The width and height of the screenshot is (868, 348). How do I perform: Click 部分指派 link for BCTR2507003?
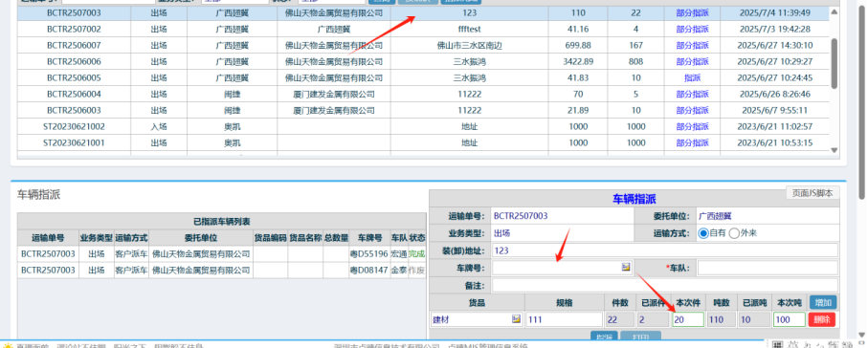pyautogui.click(x=692, y=12)
